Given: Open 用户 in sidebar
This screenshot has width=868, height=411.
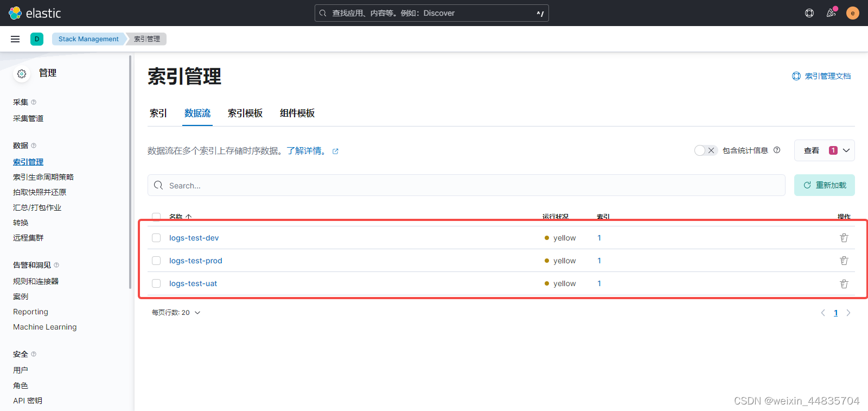Looking at the screenshot, I should click(21, 370).
